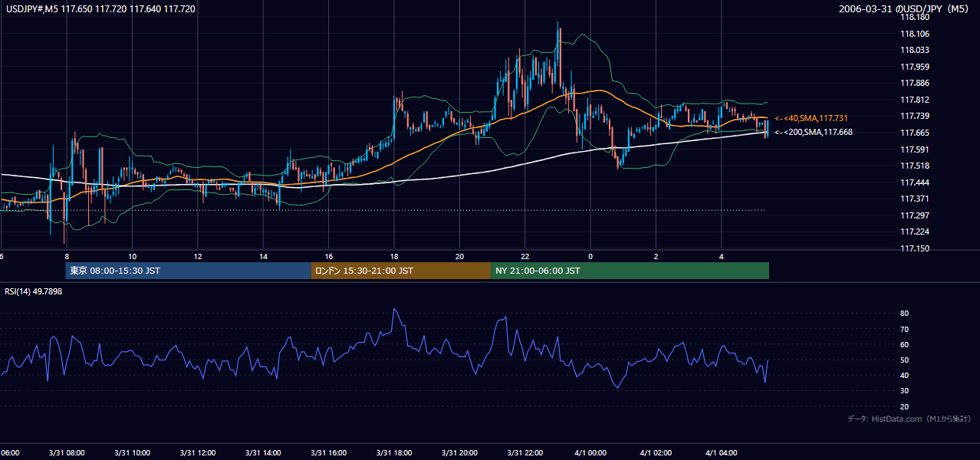980x460 pixels.
Task: Click RSI scale value 70
Action: pyautogui.click(x=905, y=329)
